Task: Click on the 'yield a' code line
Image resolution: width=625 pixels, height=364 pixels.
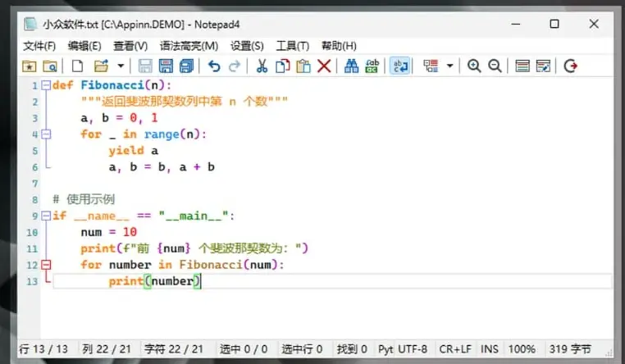Action: click(134, 151)
